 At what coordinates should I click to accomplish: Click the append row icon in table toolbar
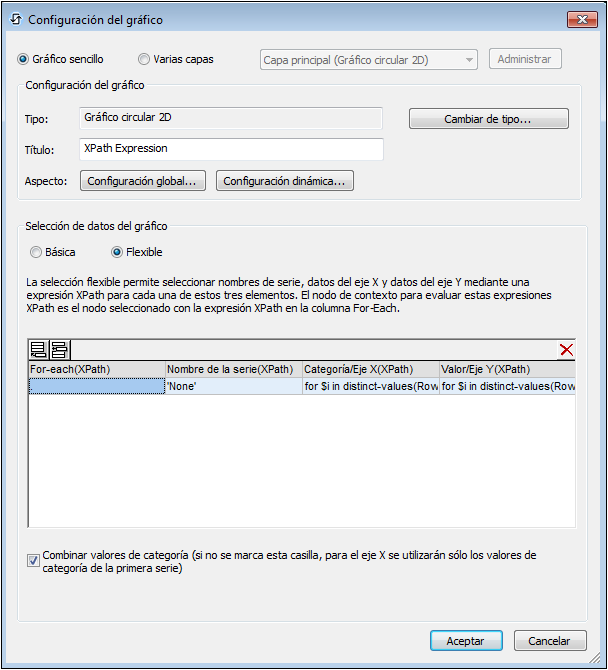38,350
